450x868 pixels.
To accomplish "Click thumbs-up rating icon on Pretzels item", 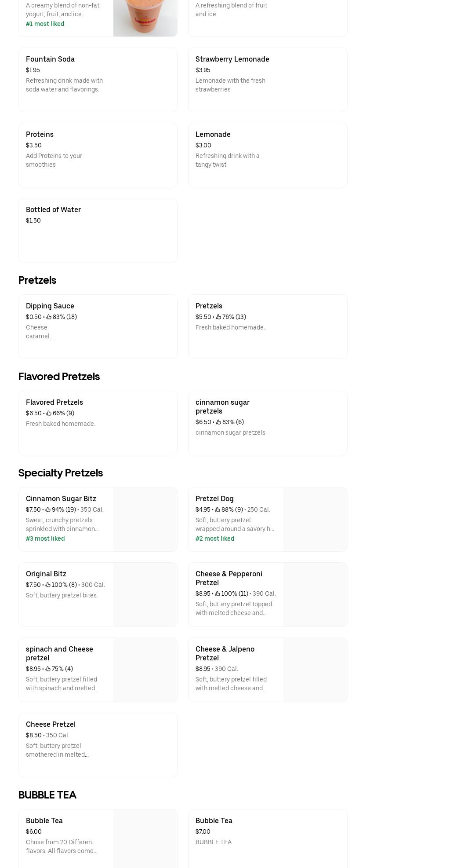I will (218, 317).
